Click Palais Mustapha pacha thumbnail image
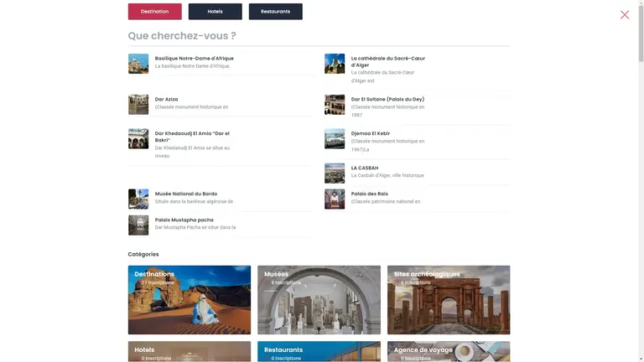This screenshot has width=644, height=362. click(138, 225)
